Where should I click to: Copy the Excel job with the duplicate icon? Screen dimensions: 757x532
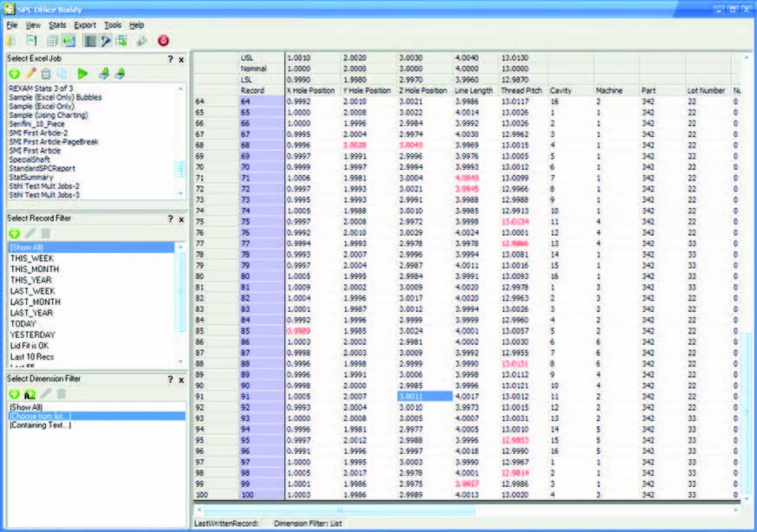[x=62, y=74]
